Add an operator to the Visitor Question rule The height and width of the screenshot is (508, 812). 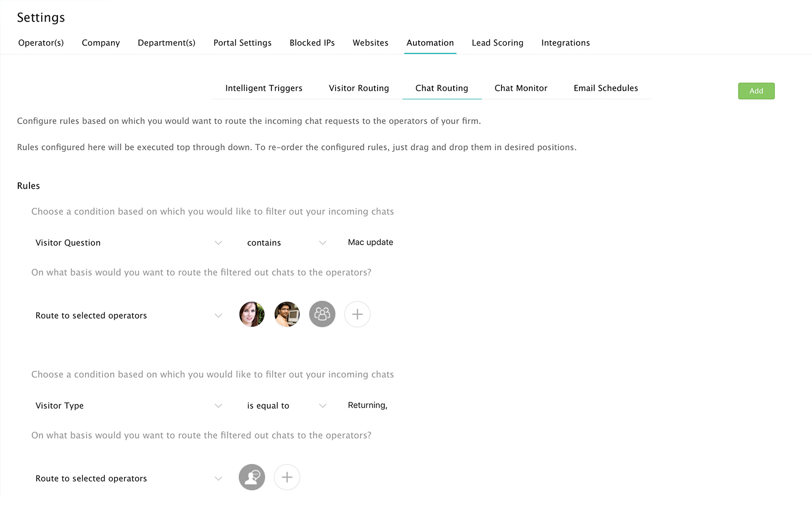(357, 314)
